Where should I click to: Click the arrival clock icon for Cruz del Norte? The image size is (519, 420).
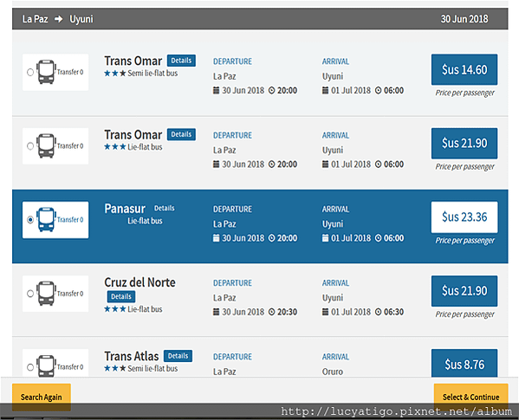(x=379, y=312)
